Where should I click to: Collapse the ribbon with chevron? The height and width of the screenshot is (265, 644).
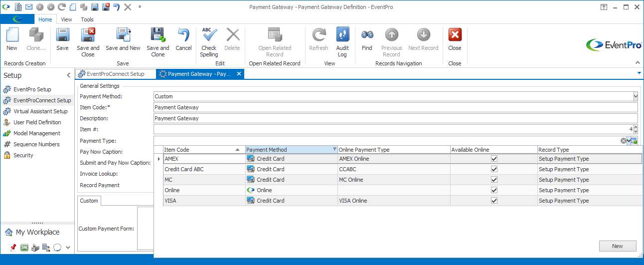[x=638, y=63]
